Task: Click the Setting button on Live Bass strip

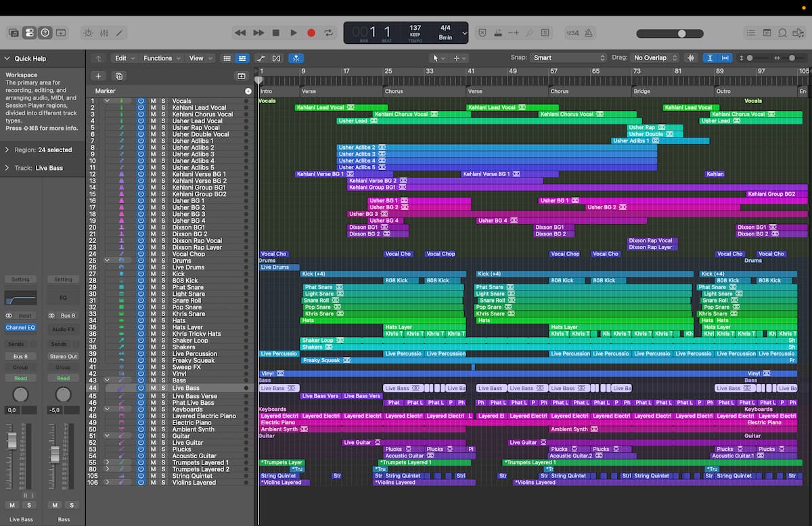Action: pyautogui.click(x=21, y=280)
